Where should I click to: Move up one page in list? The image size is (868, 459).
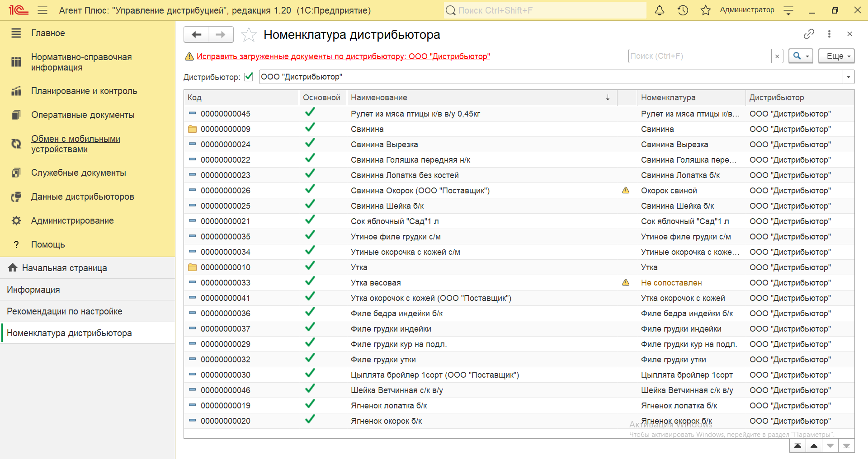[814, 446]
